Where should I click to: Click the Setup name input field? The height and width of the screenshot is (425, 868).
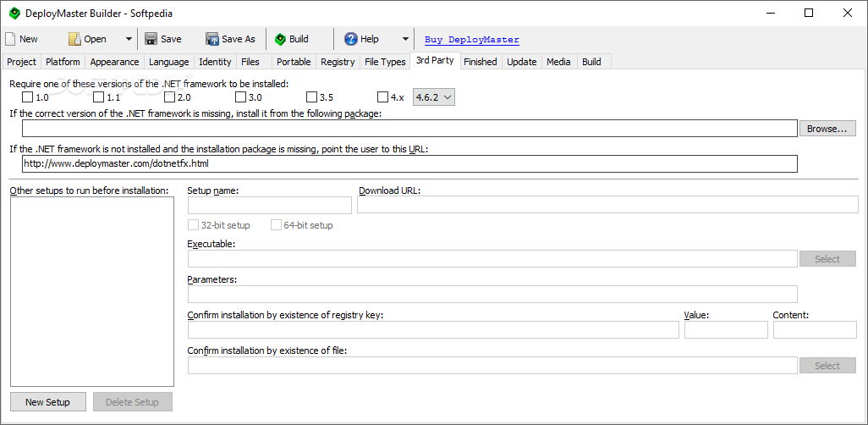pos(270,205)
